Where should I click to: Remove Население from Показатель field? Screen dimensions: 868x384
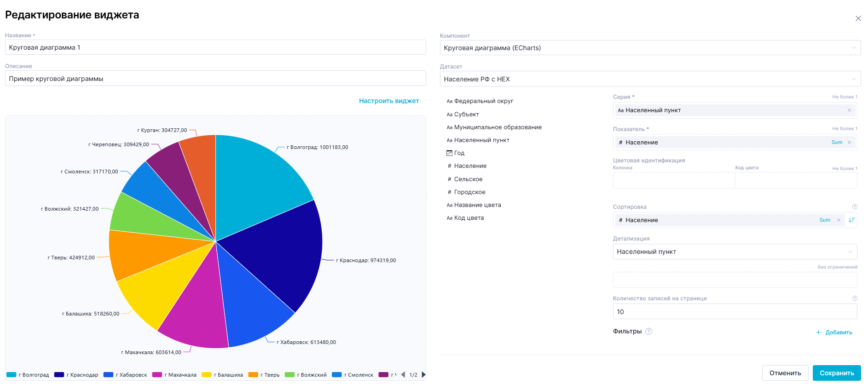pyautogui.click(x=849, y=143)
